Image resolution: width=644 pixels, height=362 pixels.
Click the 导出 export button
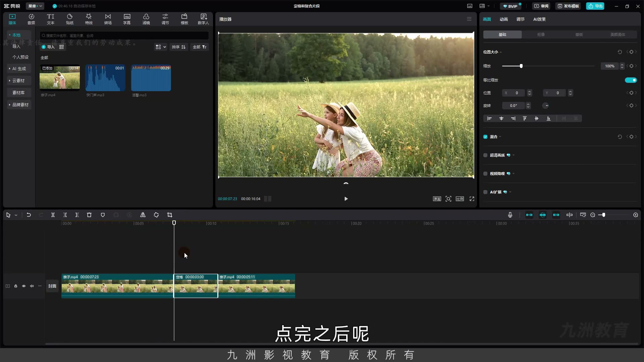coord(595,6)
